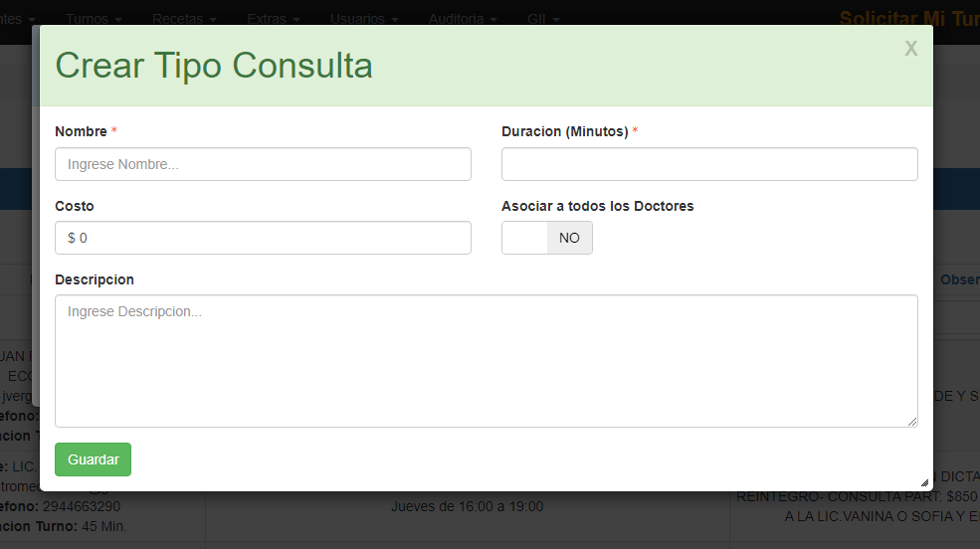The width and height of the screenshot is (980, 549).
Task: Open the Auditoria menu
Action: pyautogui.click(x=463, y=19)
